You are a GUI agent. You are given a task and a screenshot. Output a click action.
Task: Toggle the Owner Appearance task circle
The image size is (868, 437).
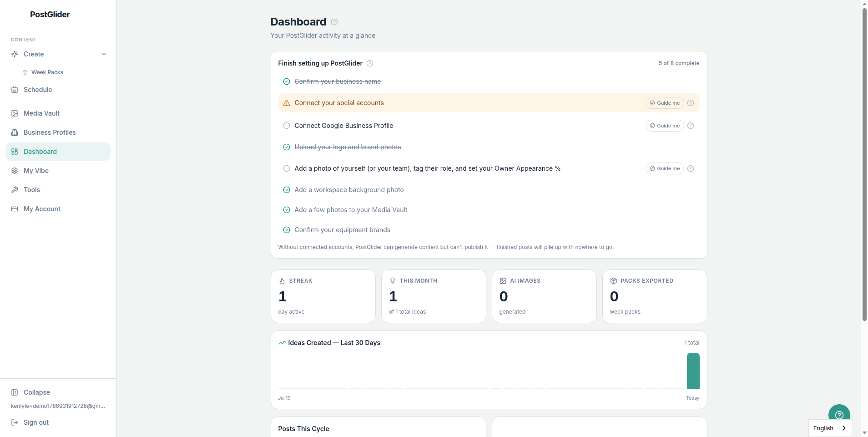click(287, 168)
